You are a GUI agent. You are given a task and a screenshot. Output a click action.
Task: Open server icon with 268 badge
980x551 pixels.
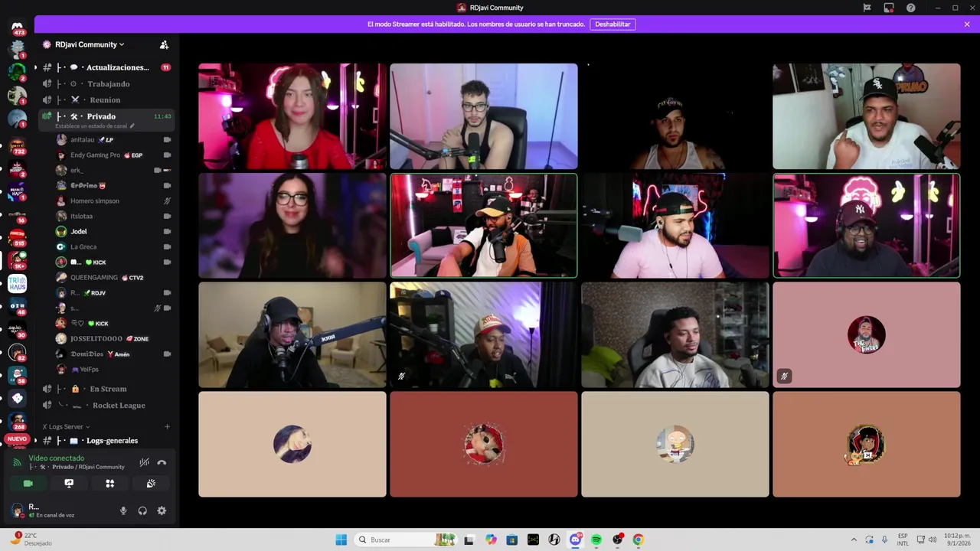[17, 421]
